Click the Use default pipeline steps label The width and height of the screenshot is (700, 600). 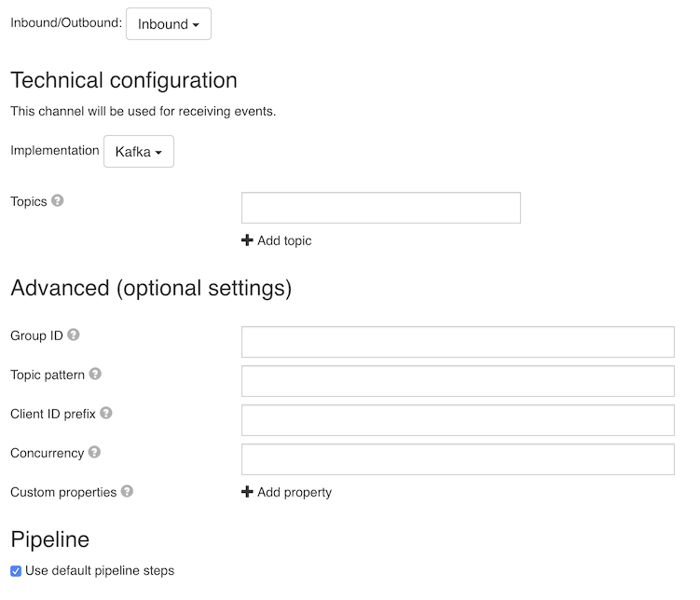[100, 570]
